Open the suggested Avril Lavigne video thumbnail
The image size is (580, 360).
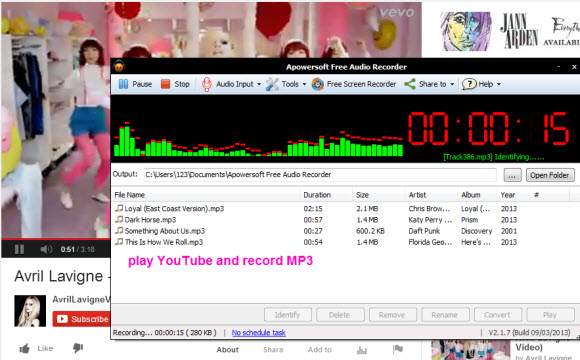[x=471, y=350]
